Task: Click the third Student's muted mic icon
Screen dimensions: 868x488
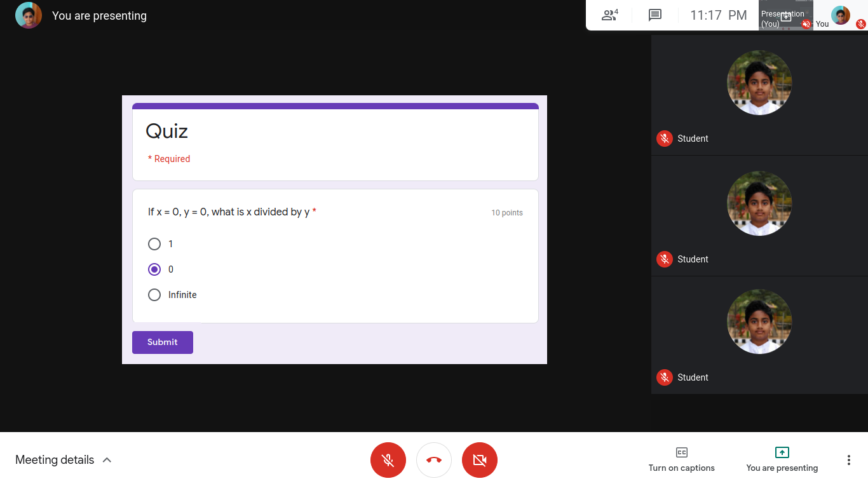Action: coord(665,377)
